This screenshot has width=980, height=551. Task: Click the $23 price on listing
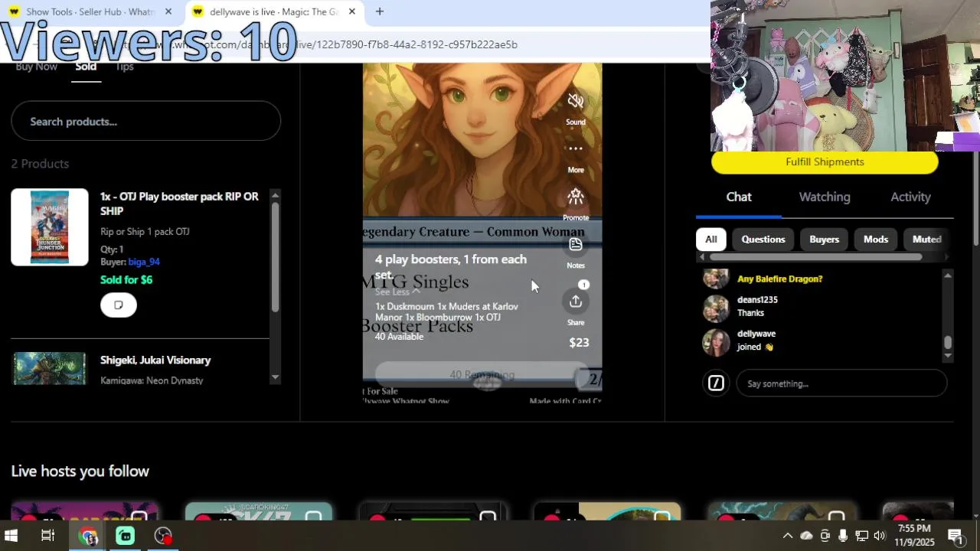click(579, 342)
